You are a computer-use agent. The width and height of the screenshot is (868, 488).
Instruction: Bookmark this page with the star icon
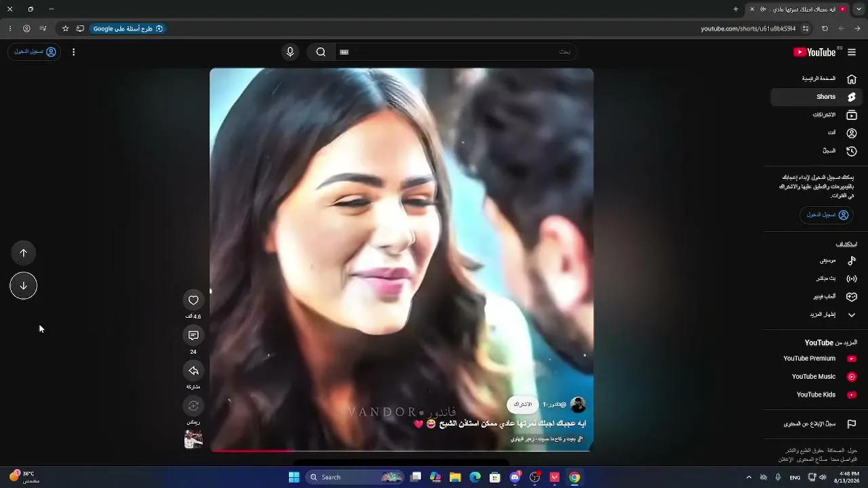pos(66,28)
